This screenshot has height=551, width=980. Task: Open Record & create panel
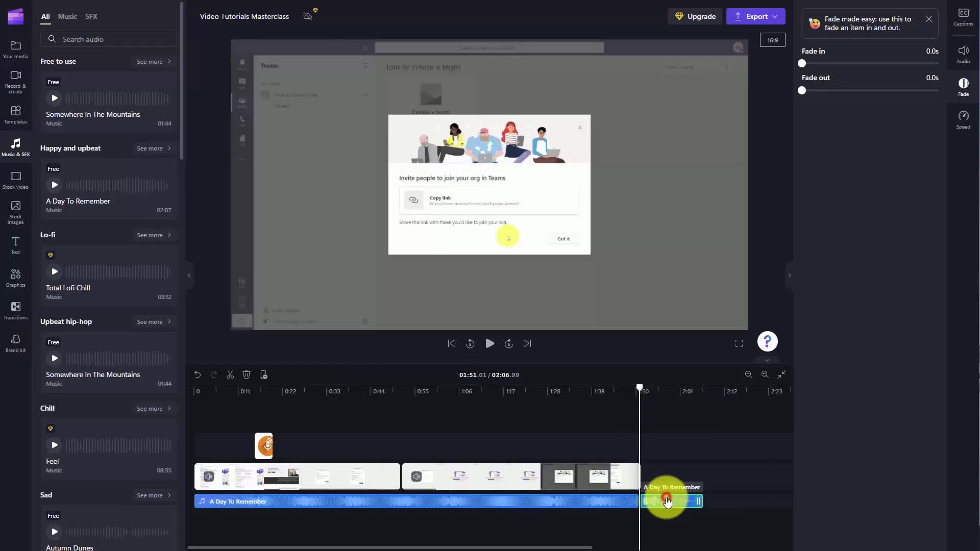point(15,82)
